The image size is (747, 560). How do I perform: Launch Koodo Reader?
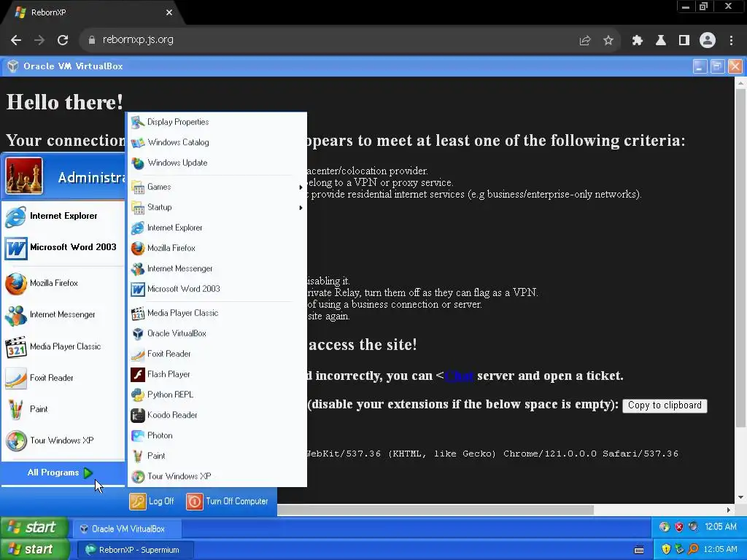(217, 415)
